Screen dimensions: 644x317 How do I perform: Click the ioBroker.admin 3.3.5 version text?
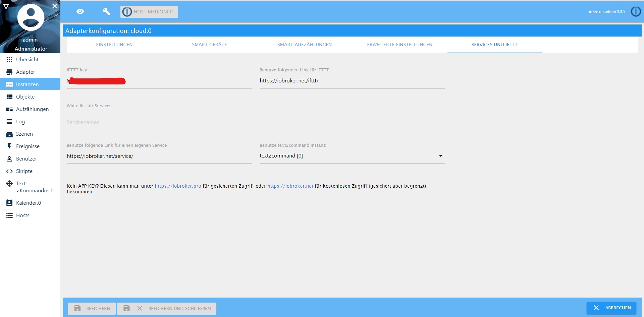[x=607, y=12]
